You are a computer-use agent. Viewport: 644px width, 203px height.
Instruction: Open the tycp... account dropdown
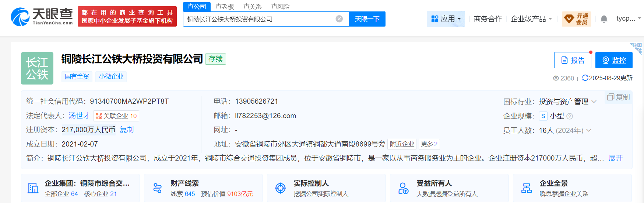click(629, 18)
